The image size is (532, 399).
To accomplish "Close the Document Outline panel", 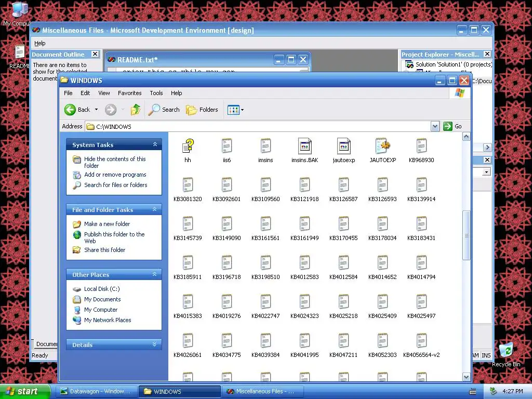I will point(96,54).
